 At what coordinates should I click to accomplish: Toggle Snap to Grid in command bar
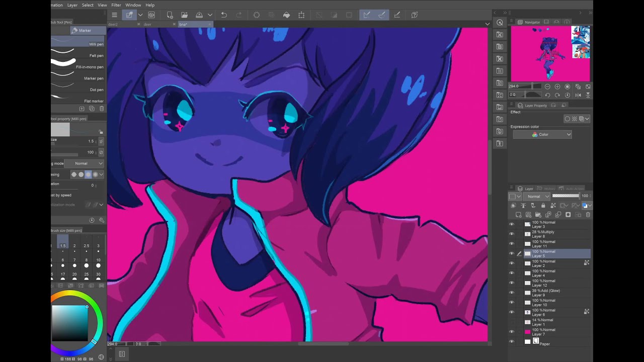click(x=397, y=15)
